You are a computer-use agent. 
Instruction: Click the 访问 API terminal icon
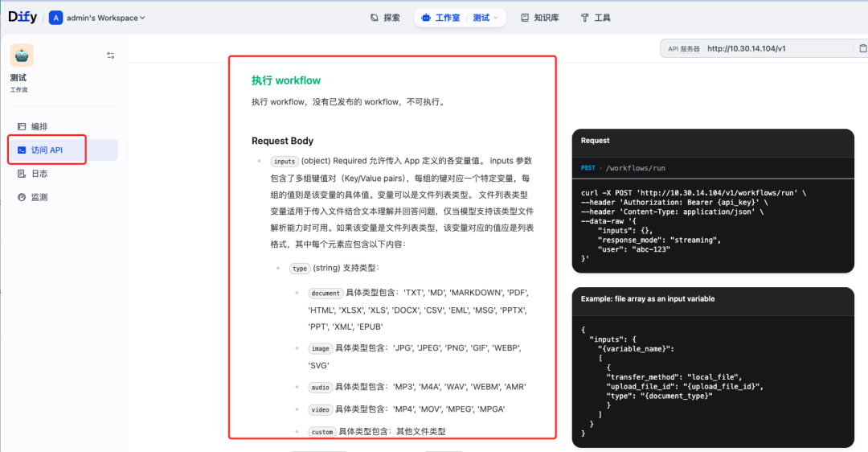[22, 150]
